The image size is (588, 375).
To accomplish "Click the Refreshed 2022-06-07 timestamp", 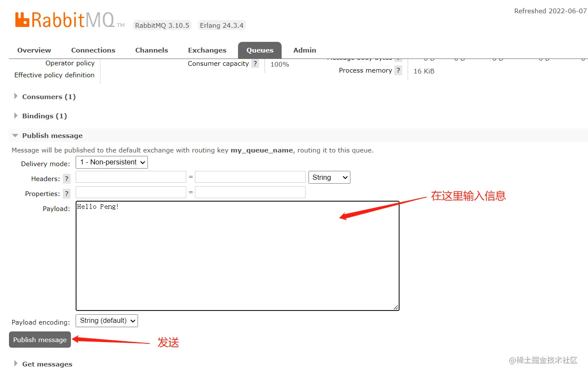I will tap(550, 11).
